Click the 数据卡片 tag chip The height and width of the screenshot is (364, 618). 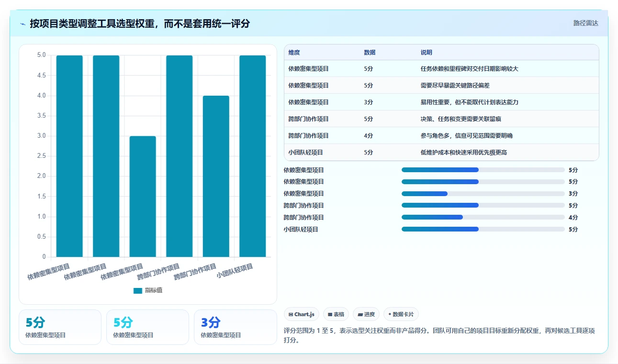click(x=401, y=314)
